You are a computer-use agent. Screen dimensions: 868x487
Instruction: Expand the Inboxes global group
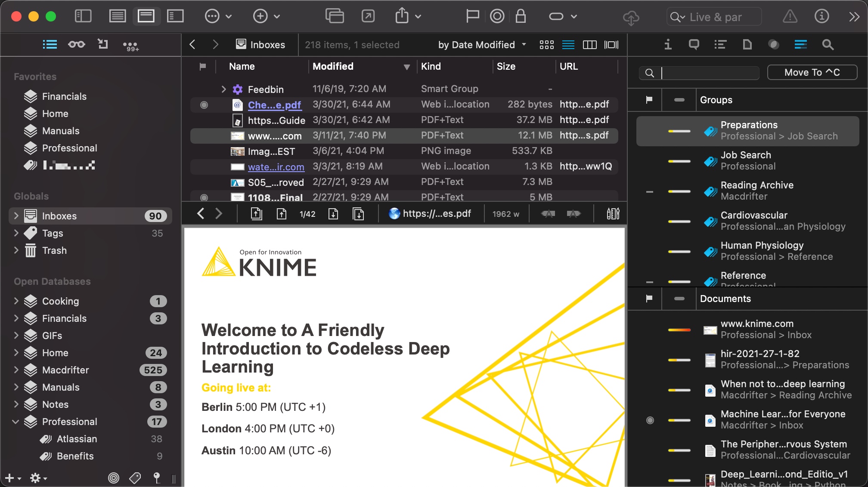16,216
